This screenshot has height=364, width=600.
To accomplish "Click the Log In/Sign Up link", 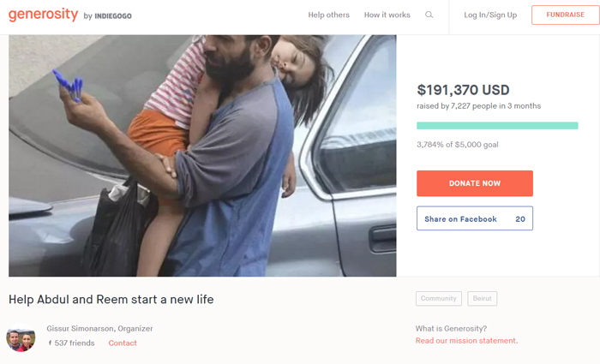I will 490,15.
